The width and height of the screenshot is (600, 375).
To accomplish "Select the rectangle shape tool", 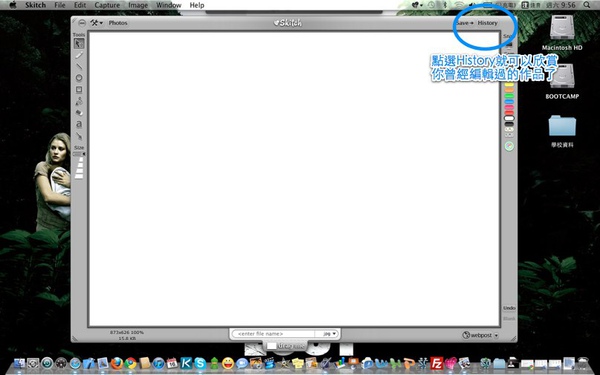I will coord(79,90).
